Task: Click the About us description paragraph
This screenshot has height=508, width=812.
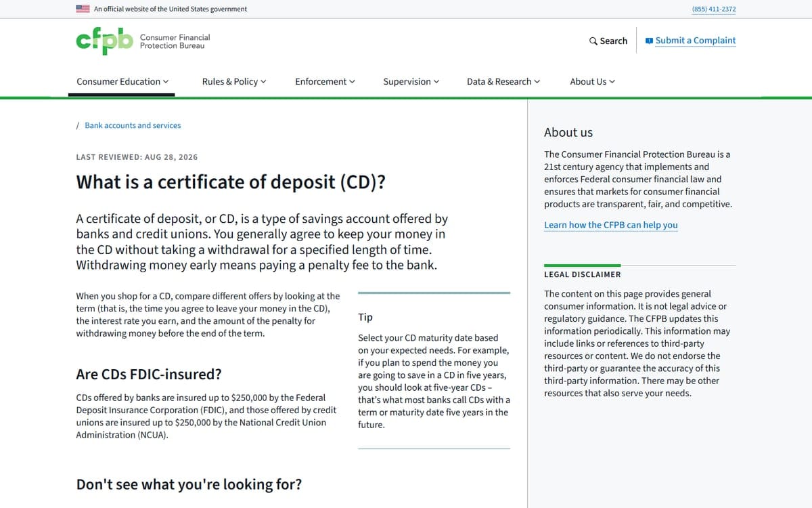Action: 638,179
